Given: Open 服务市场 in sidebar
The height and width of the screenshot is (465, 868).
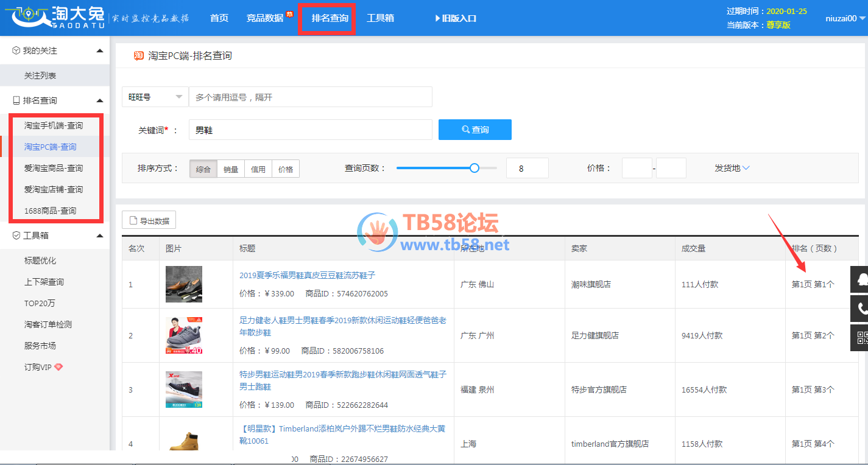Looking at the screenshot, I should coord(40,346).
